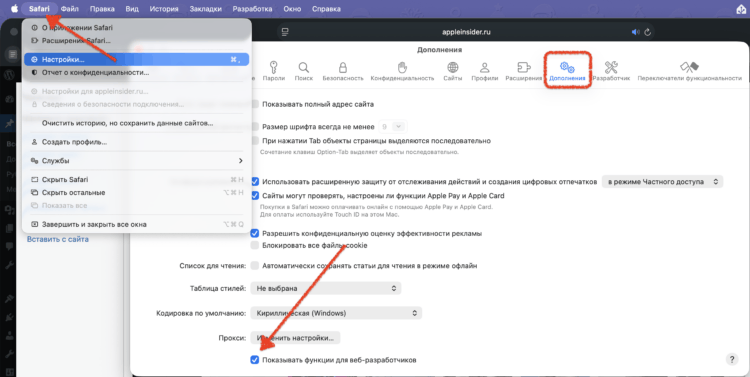Click the help question mark button
The height and width of the screenshot is (377, 750).
732,360
